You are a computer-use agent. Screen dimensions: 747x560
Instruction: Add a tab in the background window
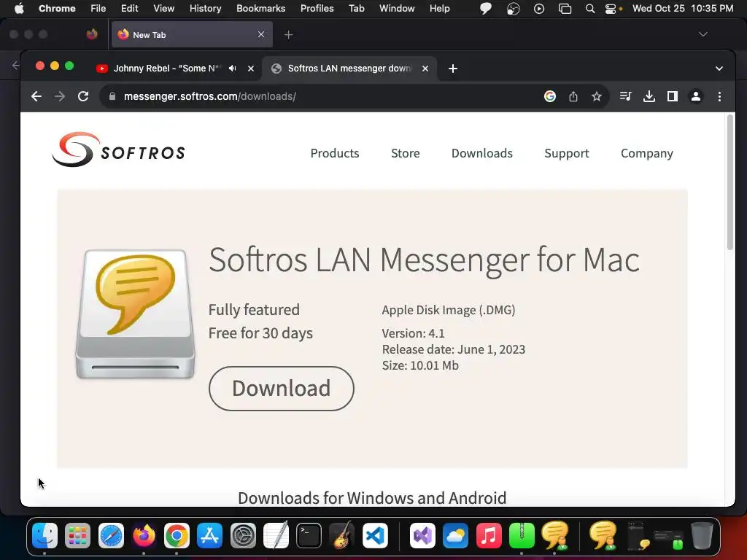click(288, 35)
